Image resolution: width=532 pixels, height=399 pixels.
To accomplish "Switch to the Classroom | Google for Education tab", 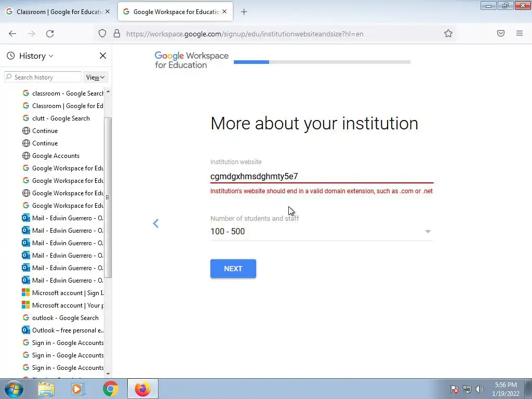I will point(59,11).
